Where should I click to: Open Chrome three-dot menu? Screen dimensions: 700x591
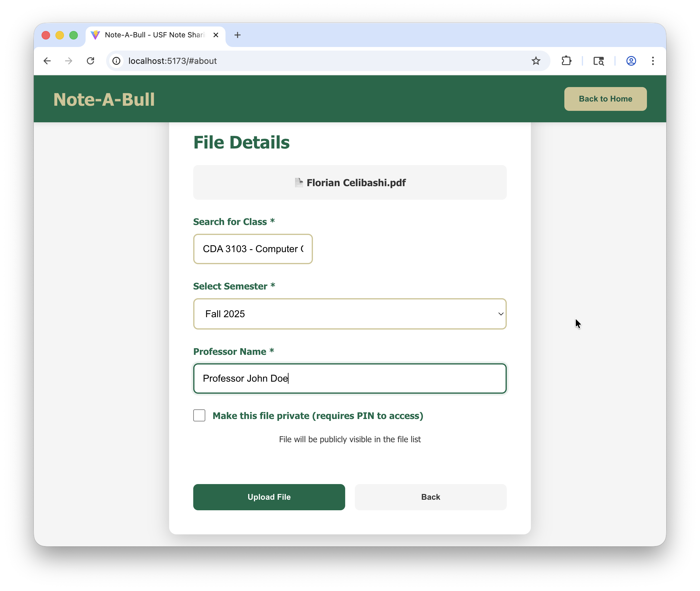point(653,61)
